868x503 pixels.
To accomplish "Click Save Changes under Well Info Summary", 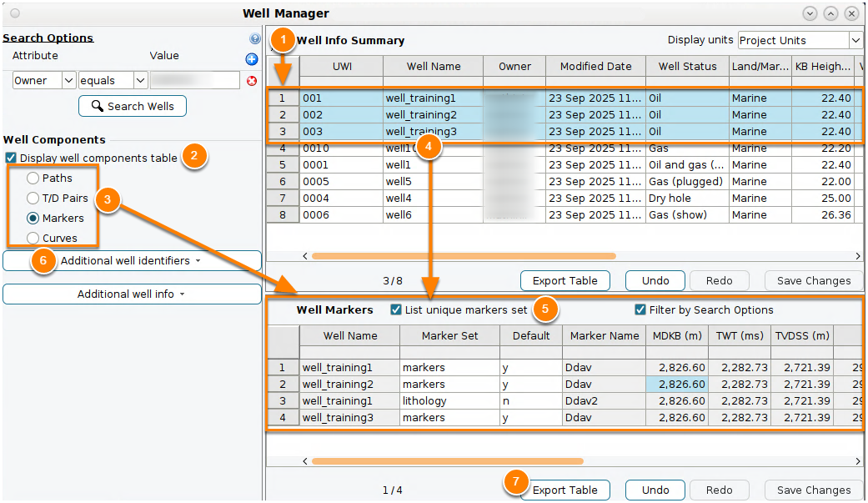I will click(814, 281).
